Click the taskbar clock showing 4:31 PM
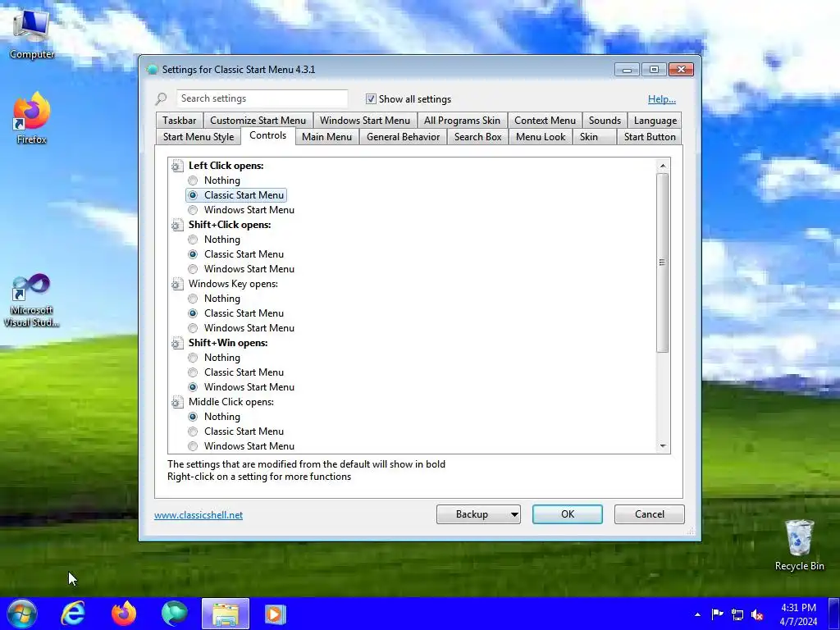The image size is (840, 630). [x=798, y=614]
